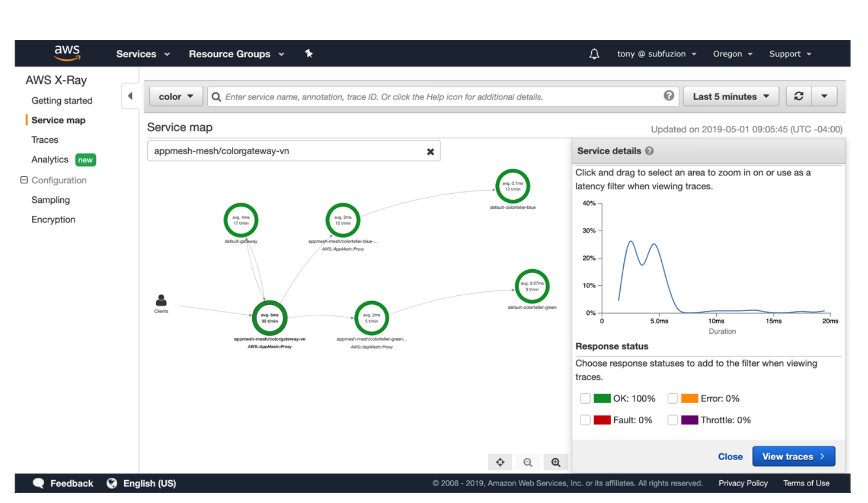Open the Service map page
This screenshot has height=503, width=868.
click(58, 120)
